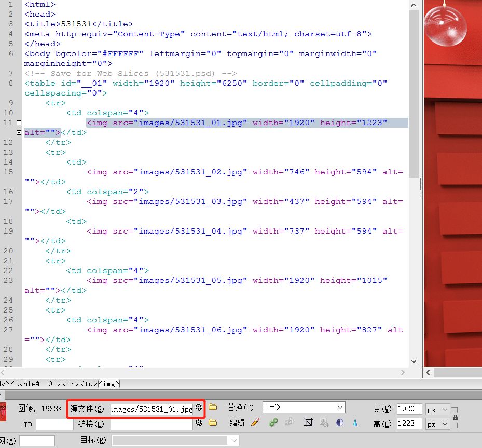Click the resample image icon
482x448 pixels.
click(x=324, y=423)
